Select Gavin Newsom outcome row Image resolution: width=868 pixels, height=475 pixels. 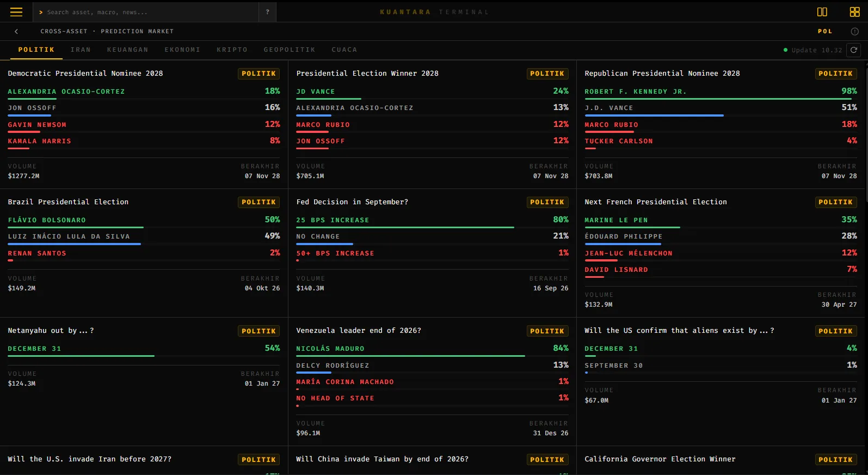[x=144, y=125]
